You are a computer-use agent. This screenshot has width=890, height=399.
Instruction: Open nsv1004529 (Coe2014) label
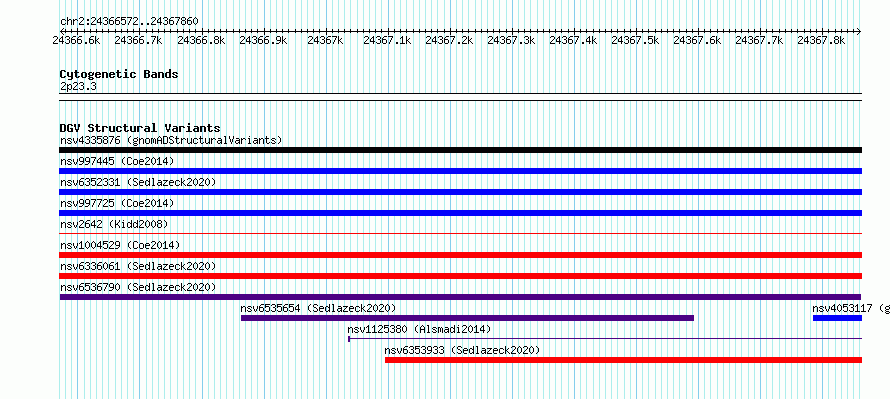click(120, 245)
